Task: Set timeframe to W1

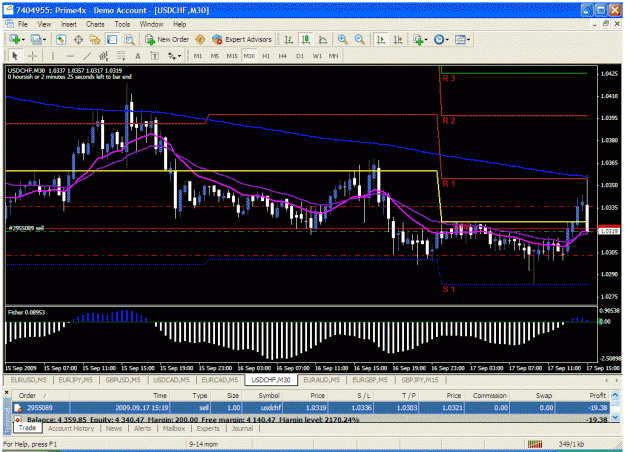Action: point(317,56)
